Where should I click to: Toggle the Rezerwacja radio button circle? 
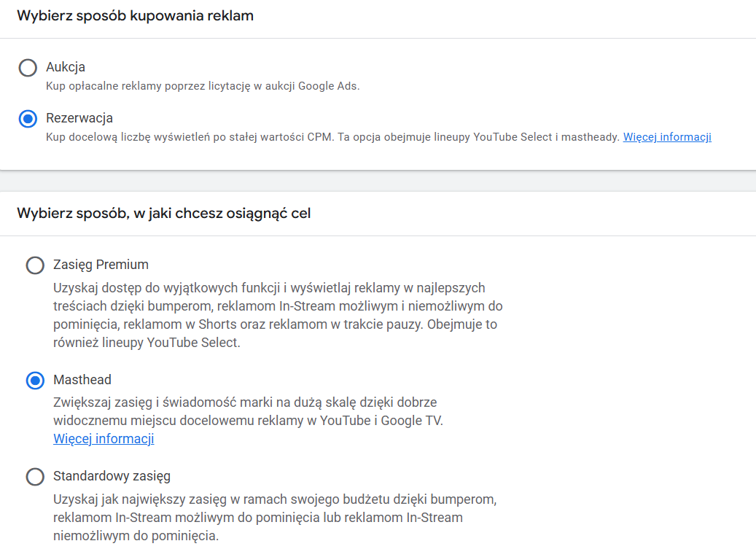(x=28, y=119)
